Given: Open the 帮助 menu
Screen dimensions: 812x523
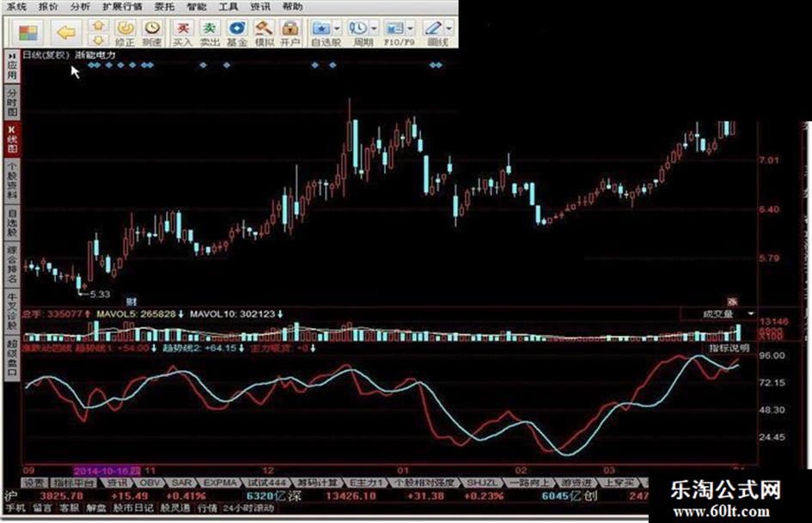Looking at the screenshot, I should click(x=292, y=7).
